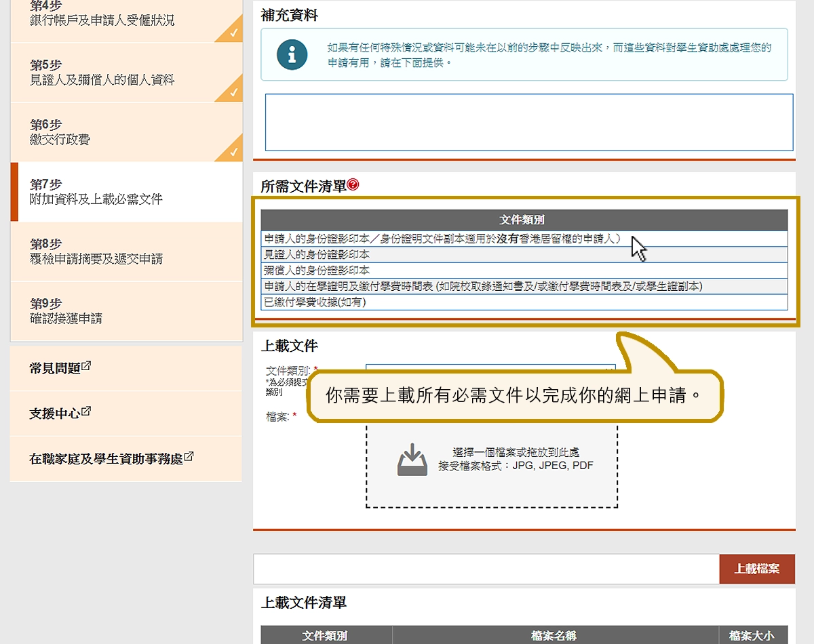The height and width of the screenshot is (644, 814).
Task: Click inside the 補充資料 text box
Action: (528, 122)
